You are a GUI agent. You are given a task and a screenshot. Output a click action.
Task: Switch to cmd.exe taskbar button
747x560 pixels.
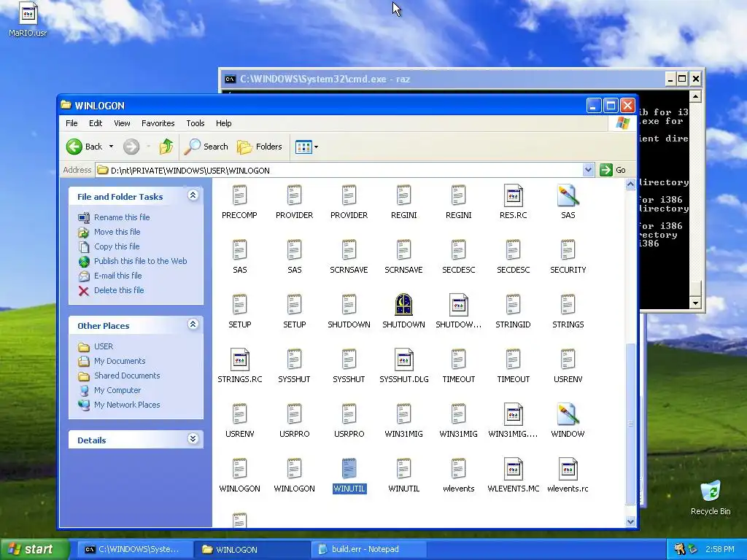point(134,550)
